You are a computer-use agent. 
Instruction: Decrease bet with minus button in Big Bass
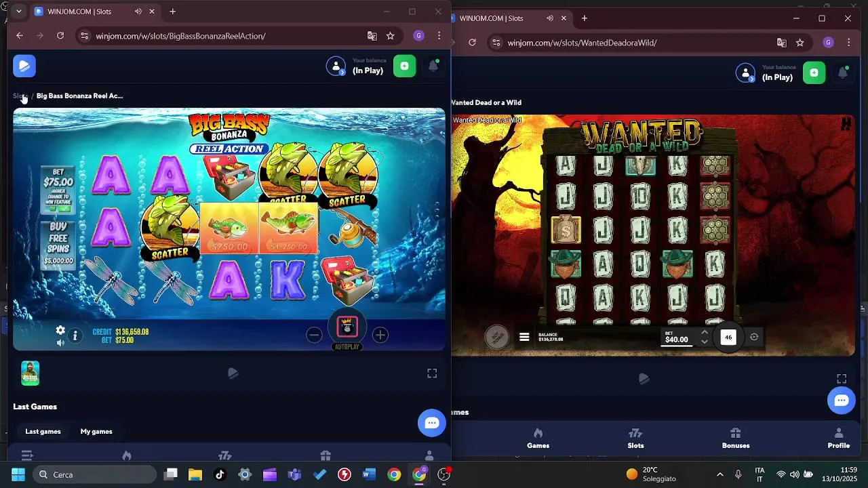pos(314,335)
